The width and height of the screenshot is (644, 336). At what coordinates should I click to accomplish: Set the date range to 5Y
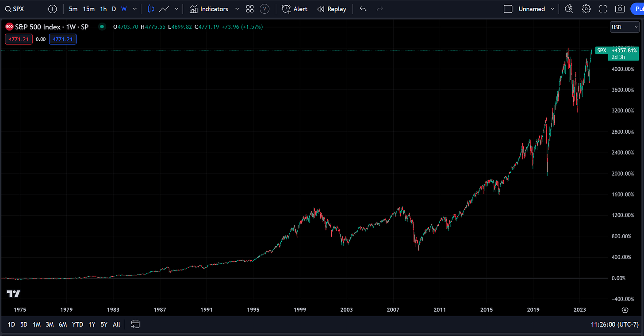104,324
